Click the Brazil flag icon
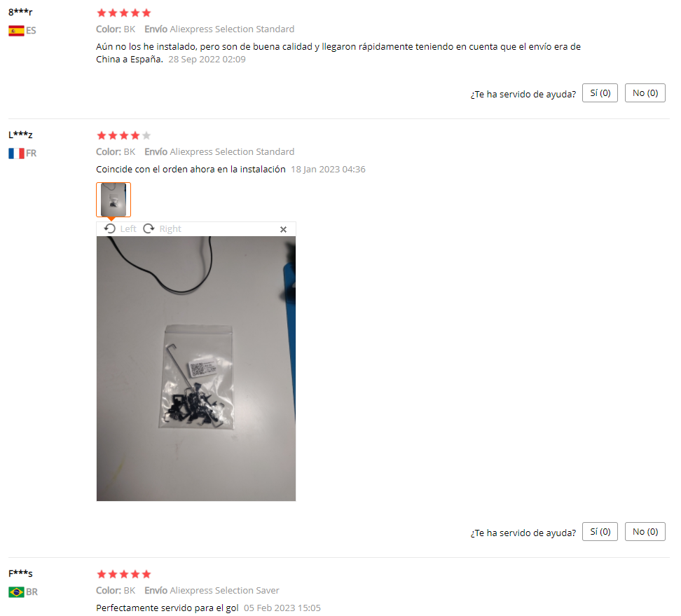This screenshot has height=616, width=681. pos(17,591)
